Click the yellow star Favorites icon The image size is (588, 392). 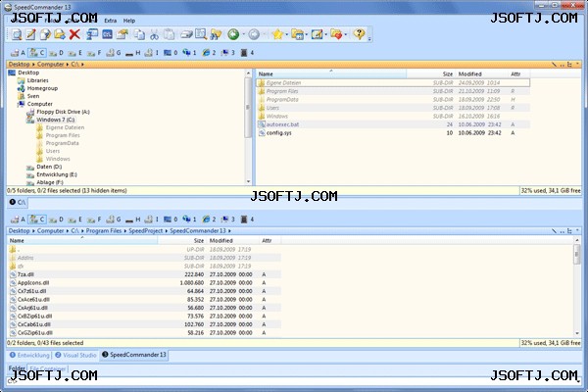[277, 34]
